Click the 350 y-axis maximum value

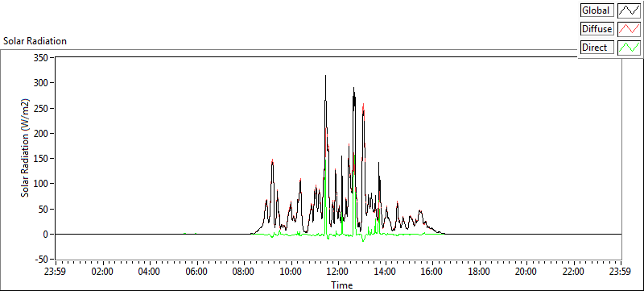(x=41, y=57)
